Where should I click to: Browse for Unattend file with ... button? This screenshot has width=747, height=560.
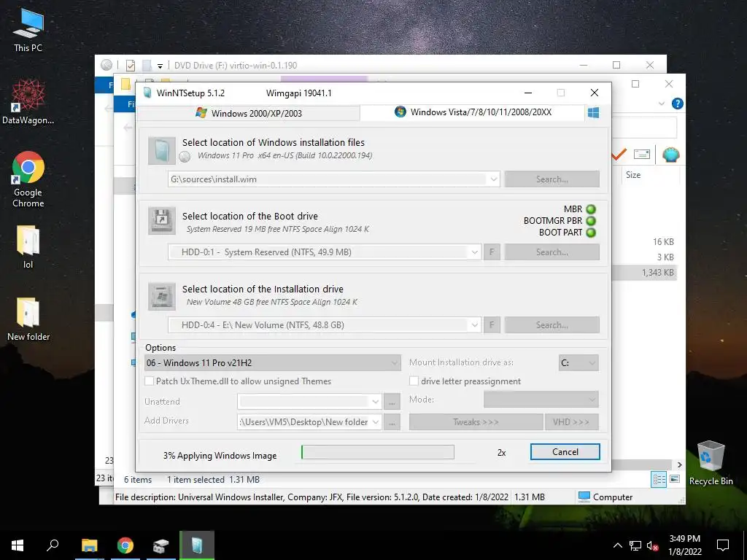click(x=392, y=402)
